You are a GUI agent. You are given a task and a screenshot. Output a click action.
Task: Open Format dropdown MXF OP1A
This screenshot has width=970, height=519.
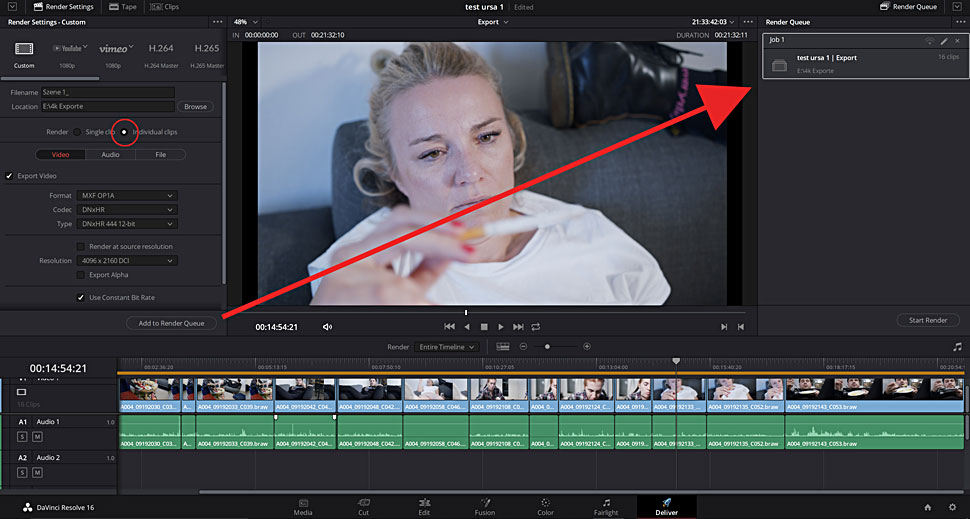click(x=127, y=195)
